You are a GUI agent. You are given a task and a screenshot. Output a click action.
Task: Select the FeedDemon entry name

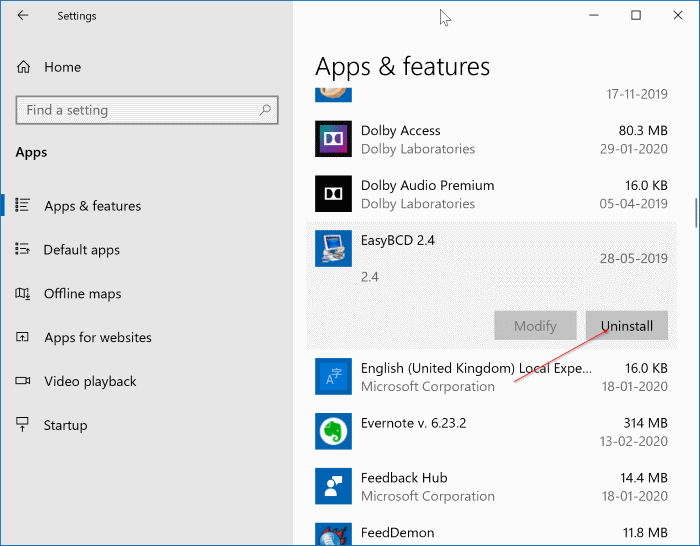(x=397, y=533)
